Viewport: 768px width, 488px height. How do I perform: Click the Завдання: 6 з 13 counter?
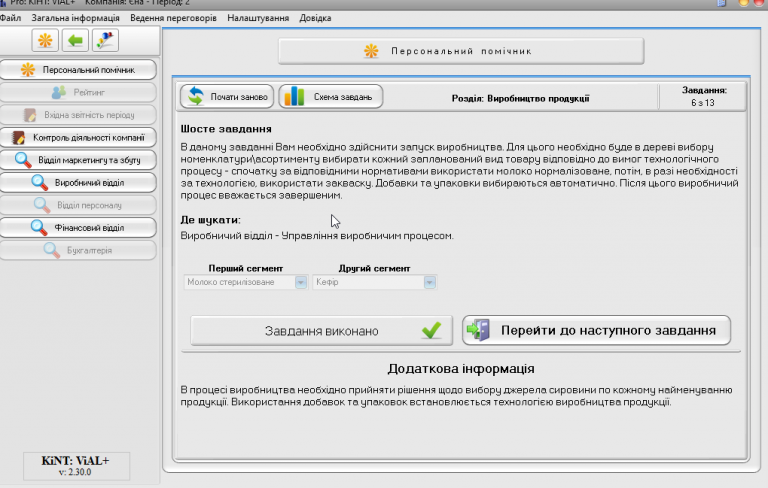703,97
